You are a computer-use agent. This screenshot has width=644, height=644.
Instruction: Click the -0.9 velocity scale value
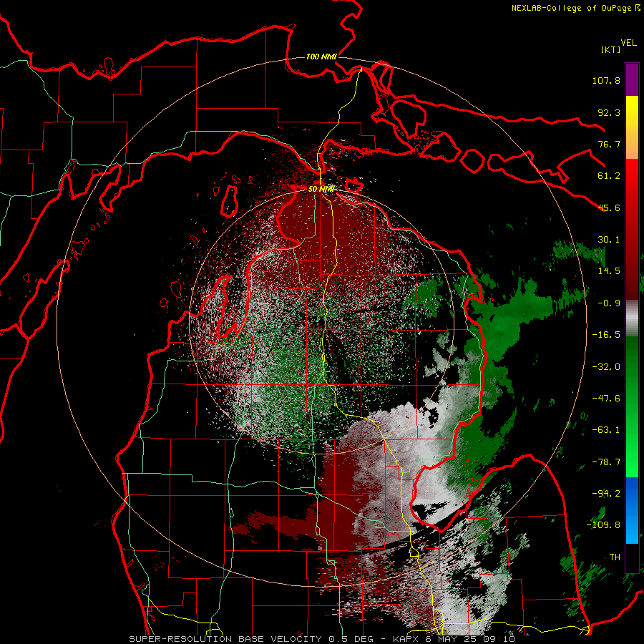coord(609,303)
